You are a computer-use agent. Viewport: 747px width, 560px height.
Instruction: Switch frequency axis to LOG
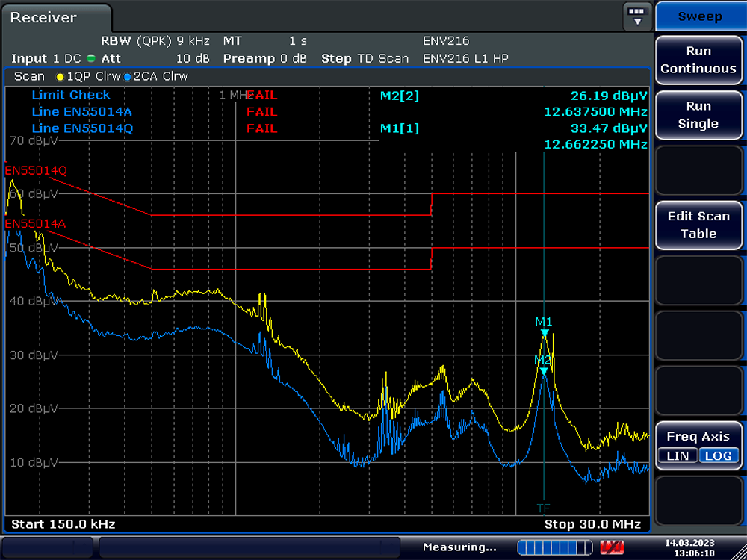(x=718, y=455)
